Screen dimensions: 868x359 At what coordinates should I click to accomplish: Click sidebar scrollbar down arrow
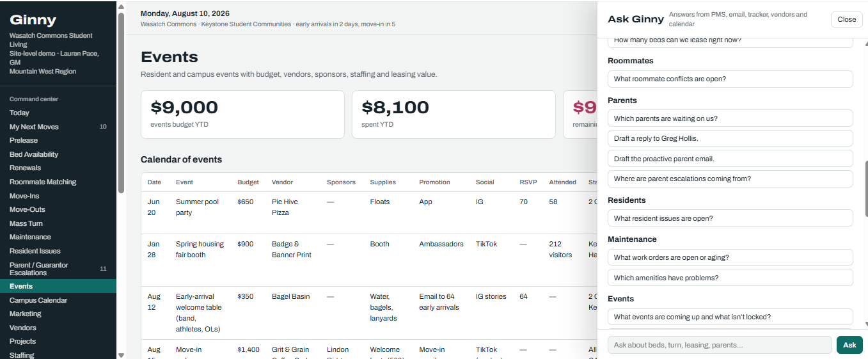coord(121,355)
